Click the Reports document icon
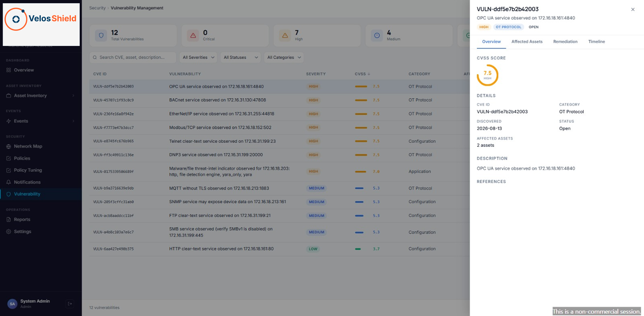Image resolution: width=644 pixels, height=316 pixels. (x=9, y=220)
